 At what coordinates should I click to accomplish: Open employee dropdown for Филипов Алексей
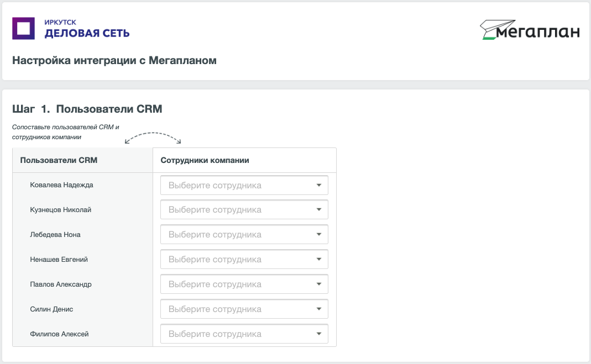244,334
